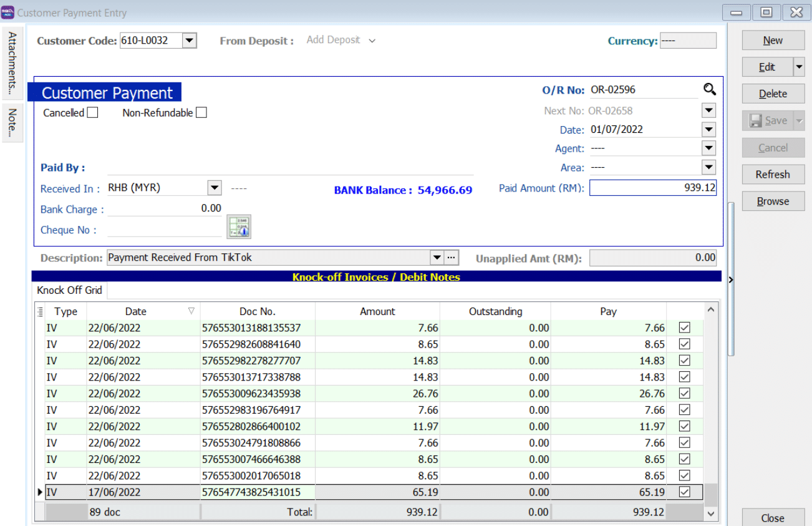Open the Attachments side tab
The width and height of the screenshot is (812, 526).
(x=12, y=63)
